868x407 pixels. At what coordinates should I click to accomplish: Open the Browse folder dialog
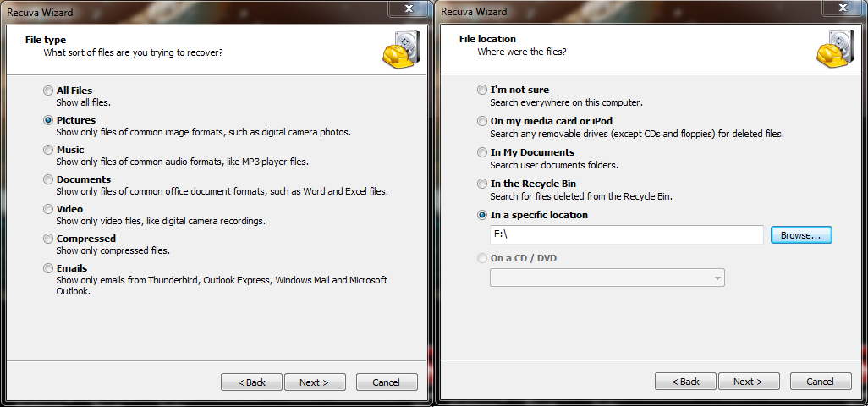[x=801, y=234]
